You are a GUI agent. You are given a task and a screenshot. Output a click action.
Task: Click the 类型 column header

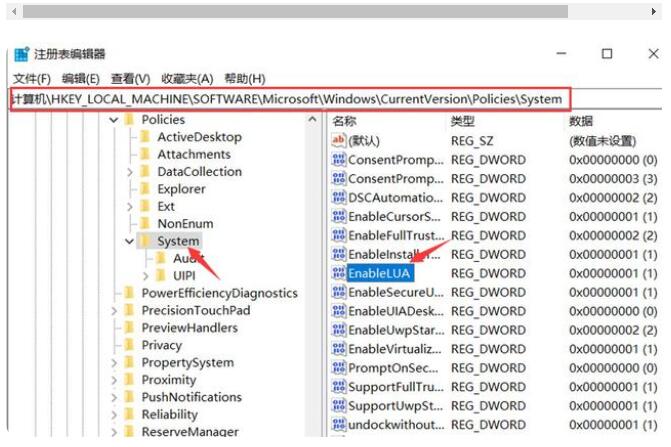click(x=462, y=120)
